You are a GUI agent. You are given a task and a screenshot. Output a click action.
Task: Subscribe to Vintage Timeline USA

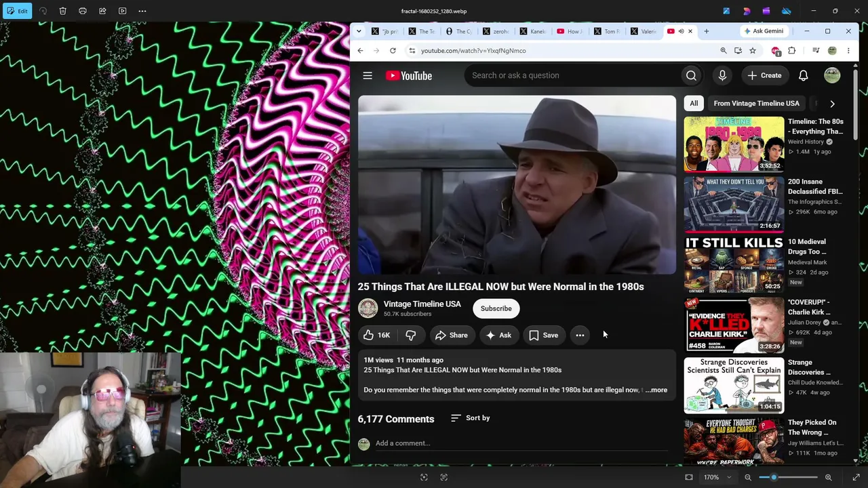coord(496,308)
